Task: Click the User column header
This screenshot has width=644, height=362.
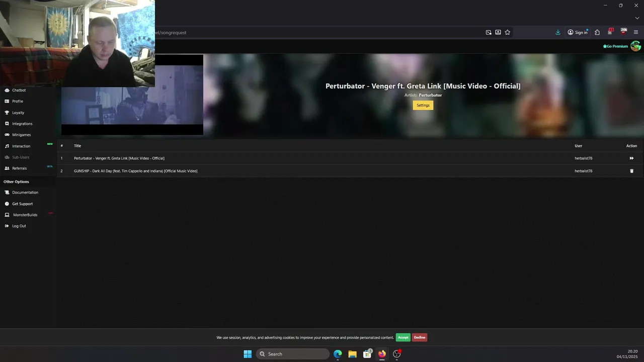Action: point(579,146)
